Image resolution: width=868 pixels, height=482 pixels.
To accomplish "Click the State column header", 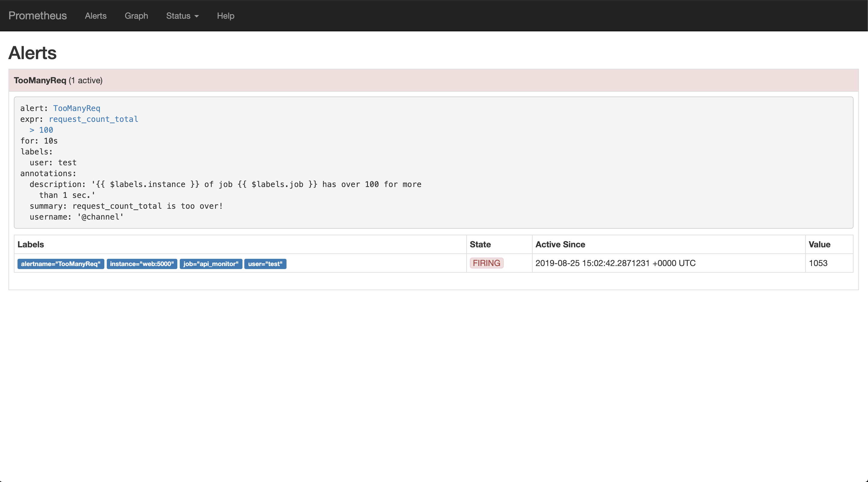I will click(x=480, y=244).
